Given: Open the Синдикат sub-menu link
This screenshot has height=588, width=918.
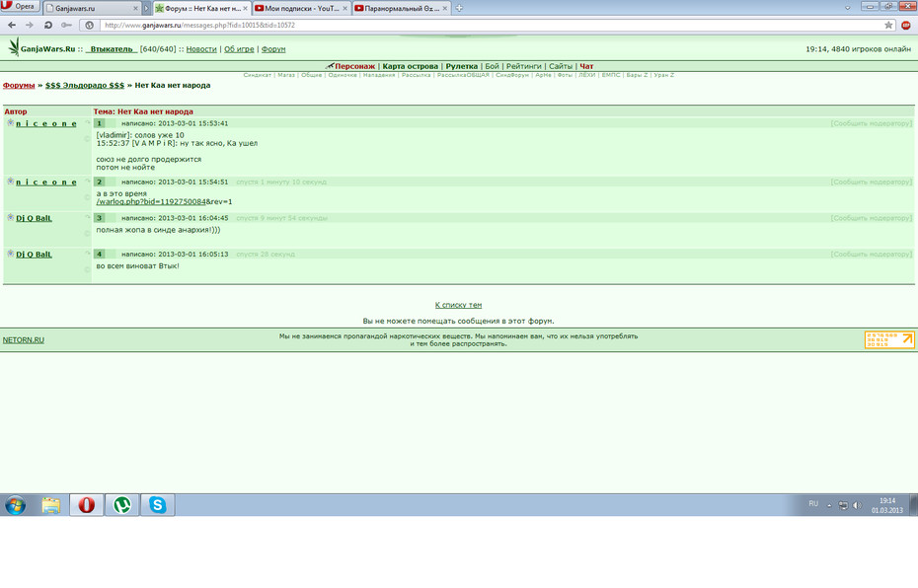Looking at the screenshot, I should pyautogui.click(x=257, y=75).
